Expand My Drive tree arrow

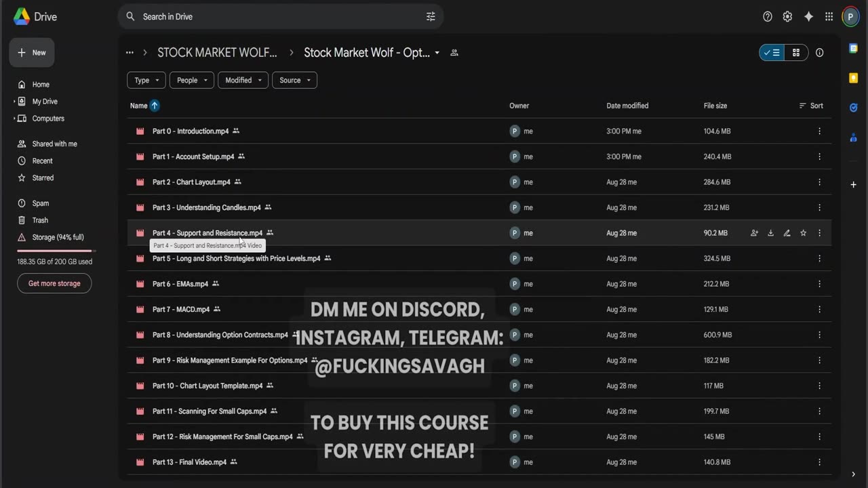point(14,102)
